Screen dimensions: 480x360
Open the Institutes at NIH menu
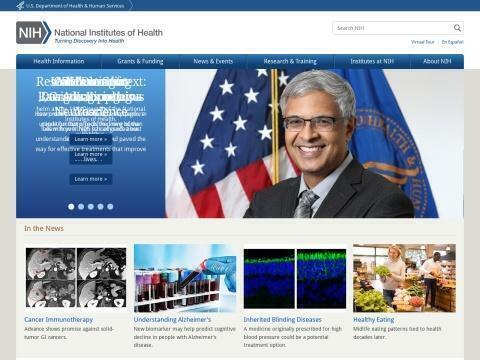(372, 61)
